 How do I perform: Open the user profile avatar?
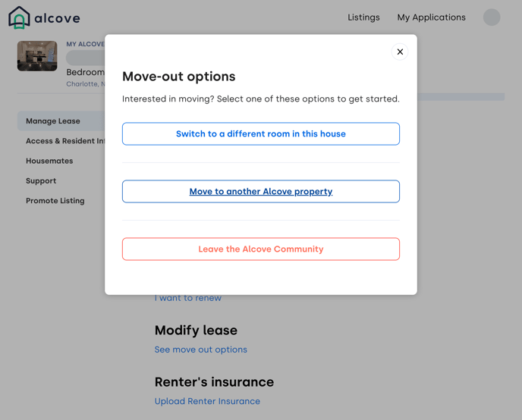(x=492, y=17)
